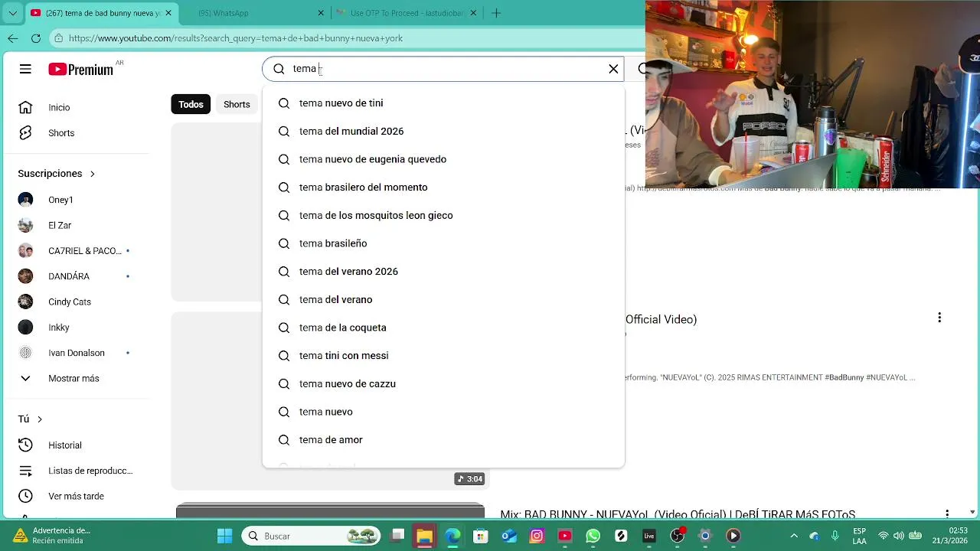Image resolution: width=980 pixels, height=551 pixels.
Task: Close the Use OTP To Proceed tab
Action: (x=473, y=13)
